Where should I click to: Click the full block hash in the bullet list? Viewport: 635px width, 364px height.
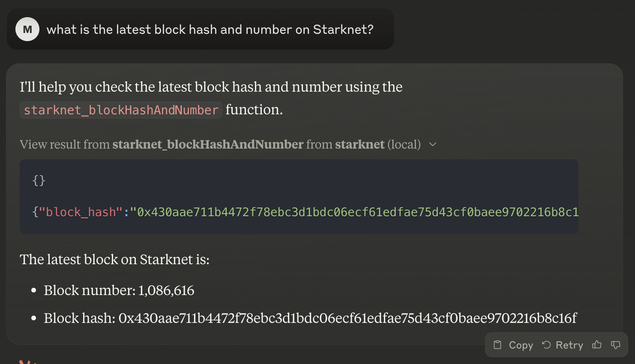click(x=347, y=318)
